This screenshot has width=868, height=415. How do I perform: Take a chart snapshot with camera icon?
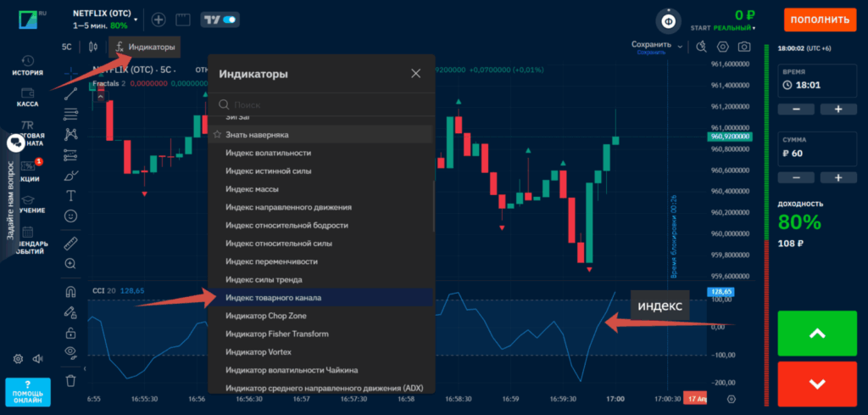point(744,48)
